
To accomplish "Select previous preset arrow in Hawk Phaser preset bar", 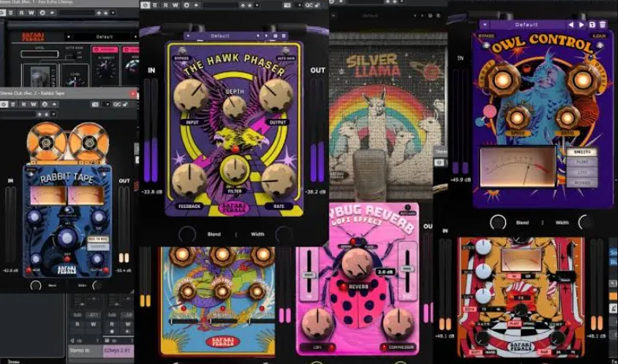I will (x=259, y=36).
